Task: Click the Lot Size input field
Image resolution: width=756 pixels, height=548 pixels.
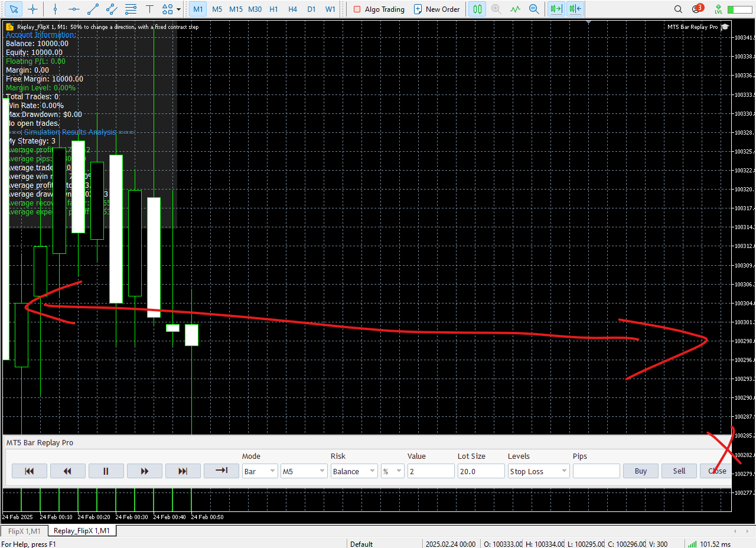Action: pyautogui.click(x=481, y=471)
